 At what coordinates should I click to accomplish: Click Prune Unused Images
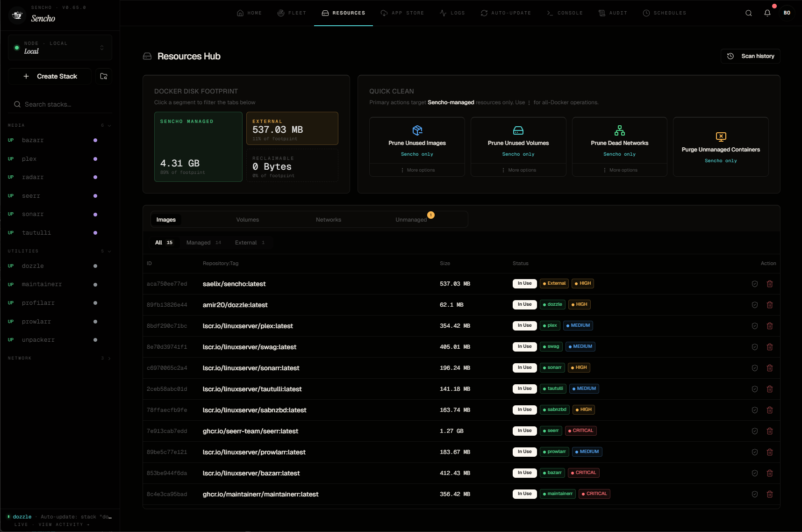417,140
